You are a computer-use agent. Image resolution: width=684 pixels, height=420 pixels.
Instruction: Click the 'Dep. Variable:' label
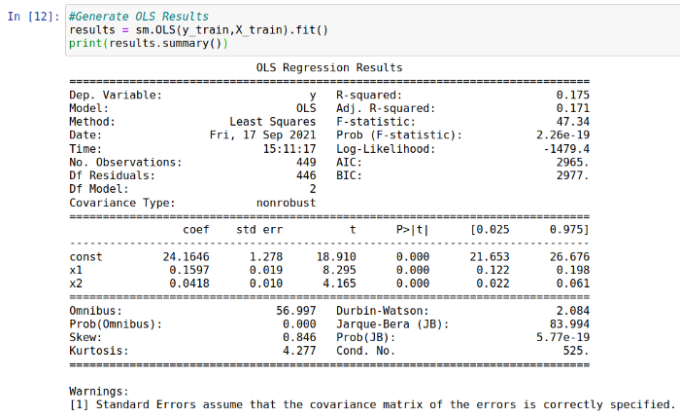click(116, 95)
